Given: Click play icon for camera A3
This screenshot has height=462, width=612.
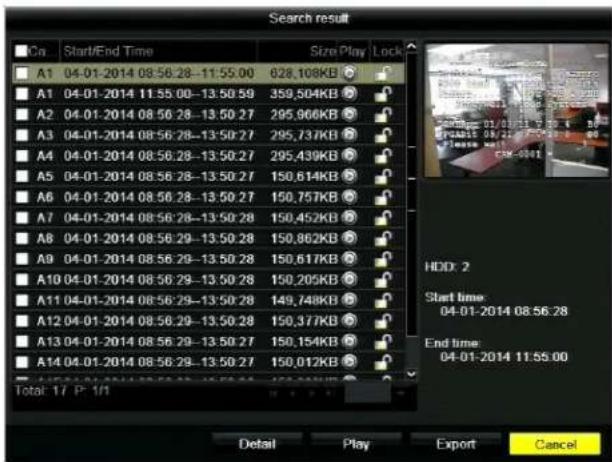Looking at the screenshot, I should click(349, 135).
